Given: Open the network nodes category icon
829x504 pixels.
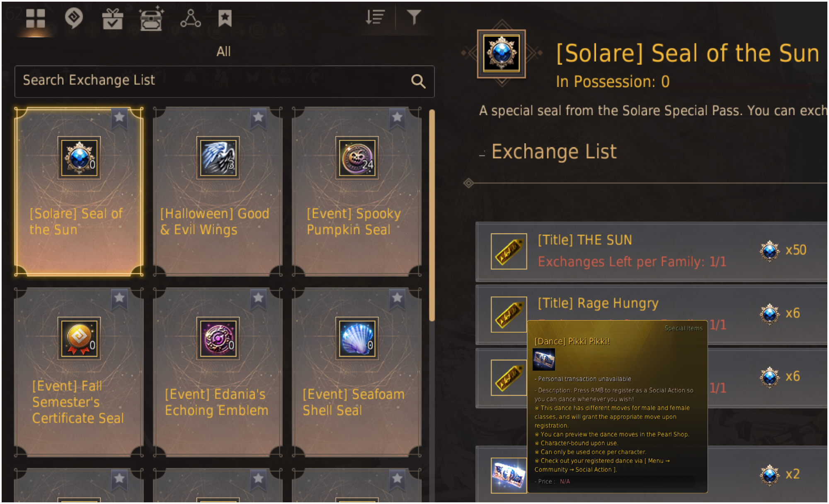Looking at the screenshot, I should (190, 19).
